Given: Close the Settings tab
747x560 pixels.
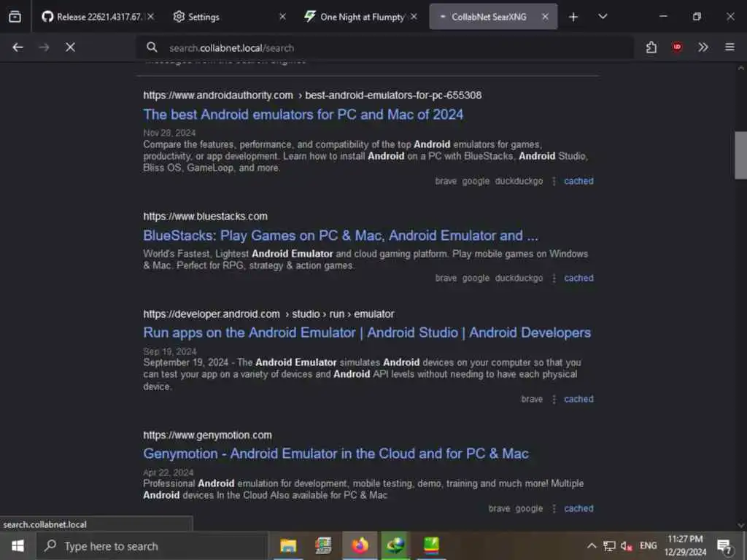Looking at the screenshot, I should click(282, 17).
